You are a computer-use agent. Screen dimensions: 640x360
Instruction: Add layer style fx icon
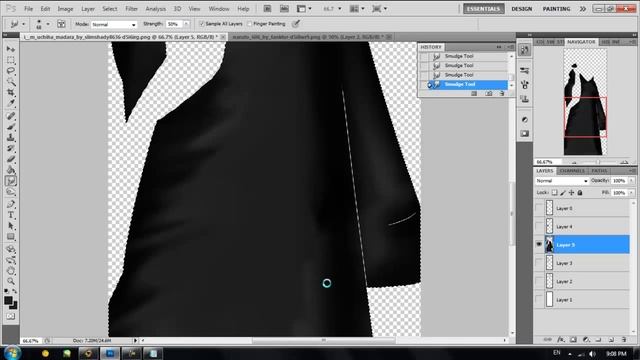[561, 339]
